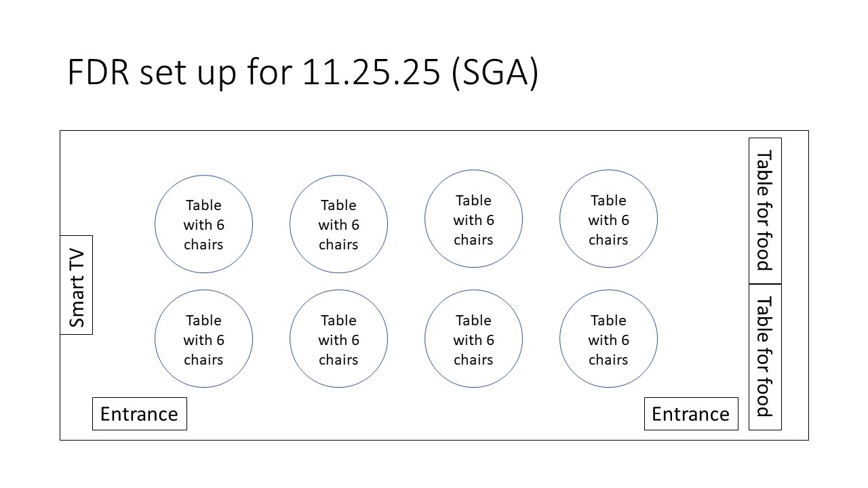Click the word "for" in the slide title
This screenshot has height=488, width=868.
(270, 73)
